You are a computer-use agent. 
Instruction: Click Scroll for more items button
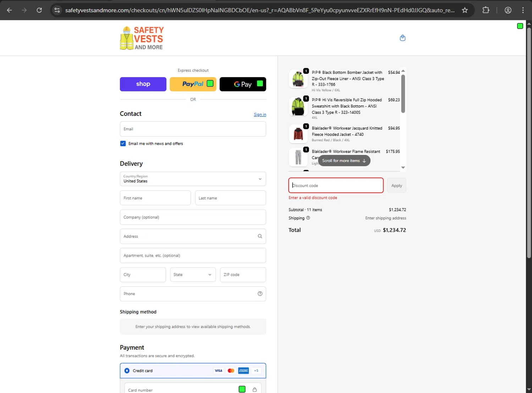(344, 160)
